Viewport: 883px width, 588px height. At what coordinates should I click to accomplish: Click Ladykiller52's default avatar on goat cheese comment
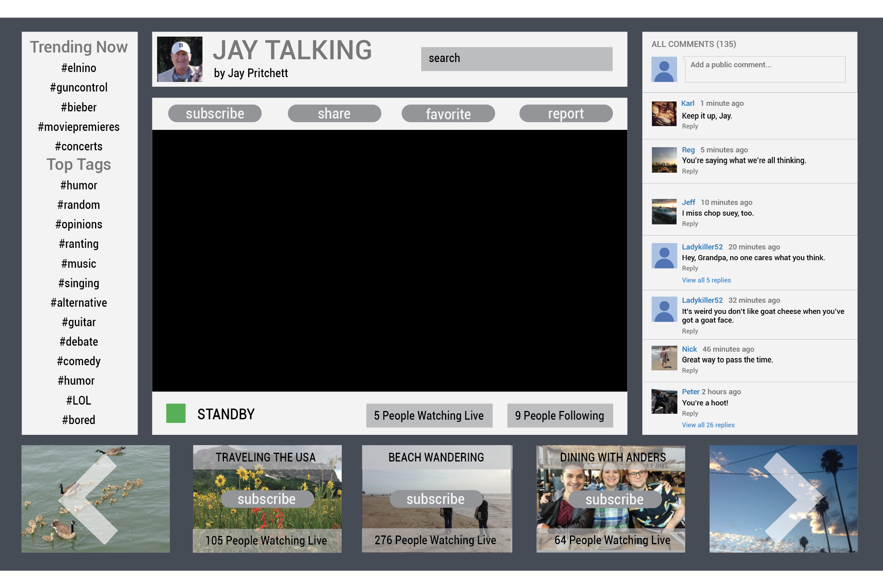pos(664,309)
